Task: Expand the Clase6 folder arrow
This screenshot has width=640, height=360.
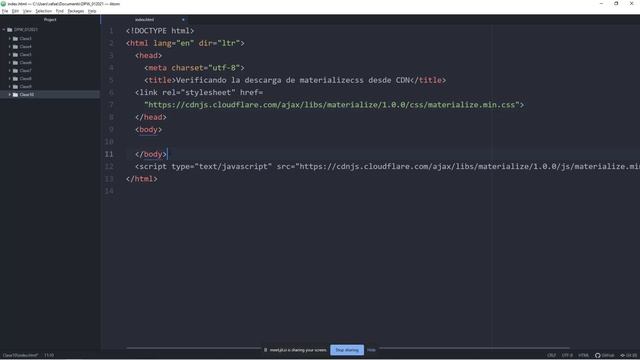Action: point(9,63)
